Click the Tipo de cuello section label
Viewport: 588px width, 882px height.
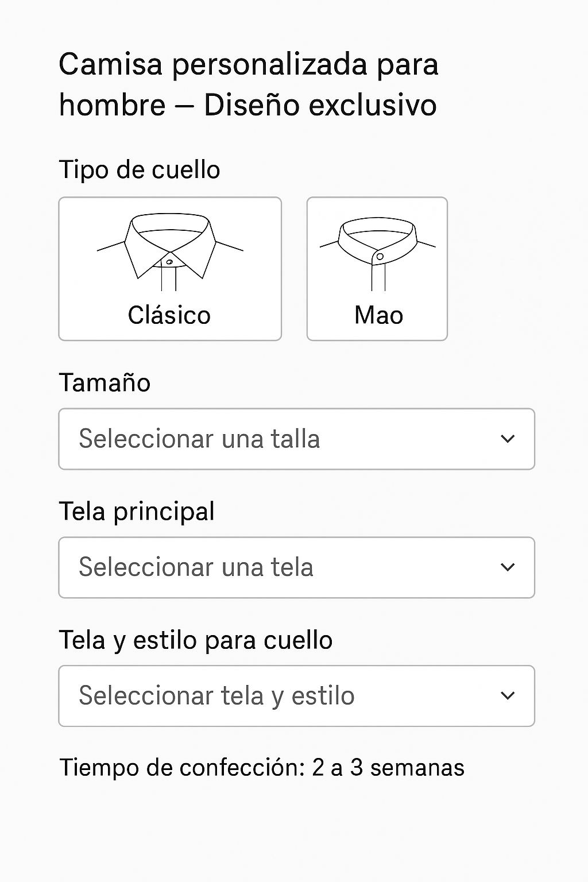(x=140, y=170)
